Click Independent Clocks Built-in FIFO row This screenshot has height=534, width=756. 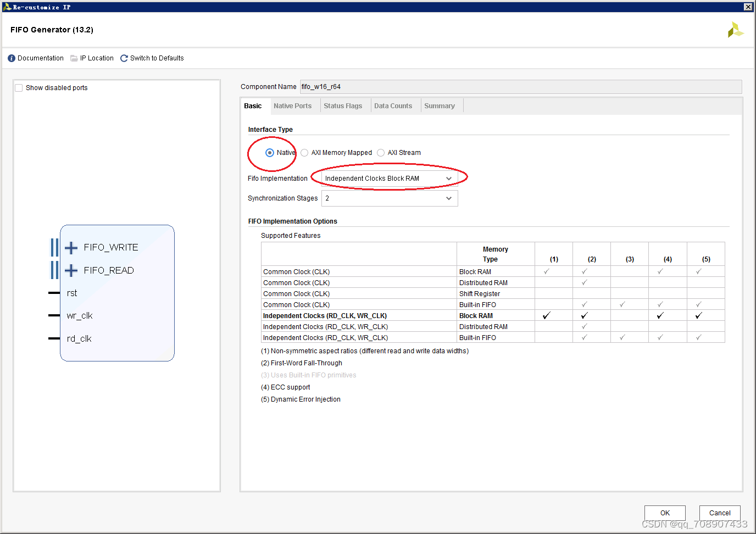493,338
